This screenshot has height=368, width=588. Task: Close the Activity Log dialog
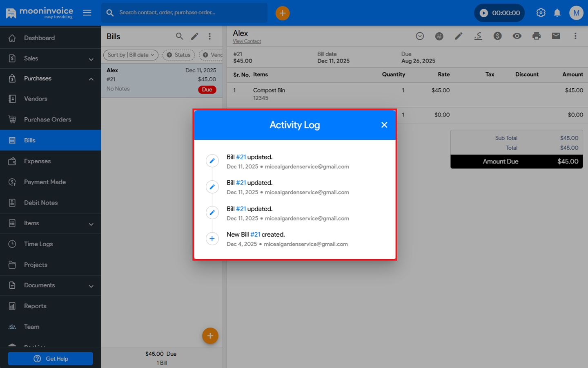pyautogui.click(x=384, y=125)
